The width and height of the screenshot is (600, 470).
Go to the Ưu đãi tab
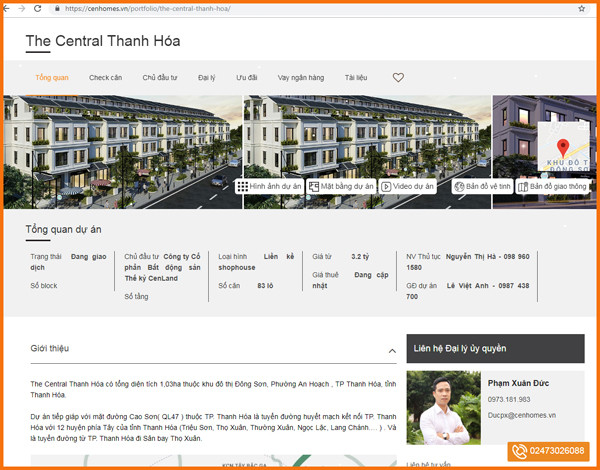(247, 77)
